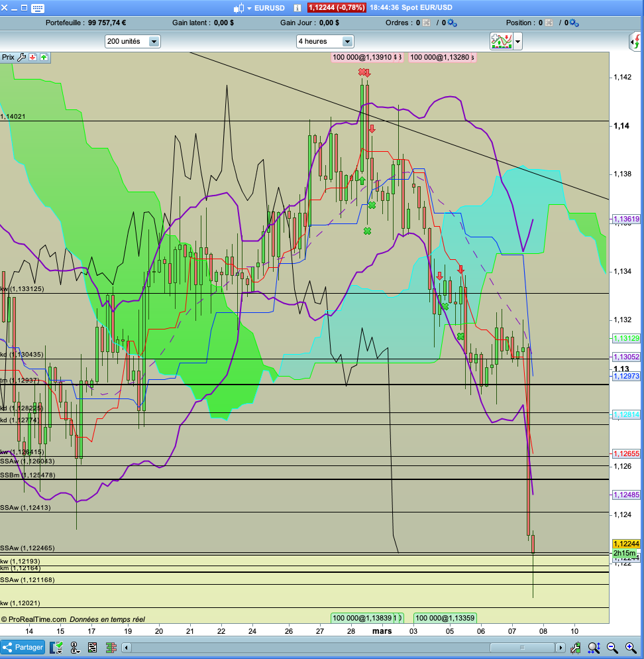Open the lists icon in bottom toolbar

(92, 648)
